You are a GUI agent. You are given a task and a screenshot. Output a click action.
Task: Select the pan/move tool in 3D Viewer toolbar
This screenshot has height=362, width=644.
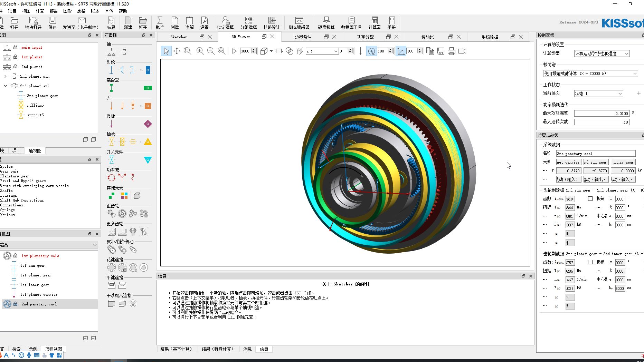(x=177, y=51)
